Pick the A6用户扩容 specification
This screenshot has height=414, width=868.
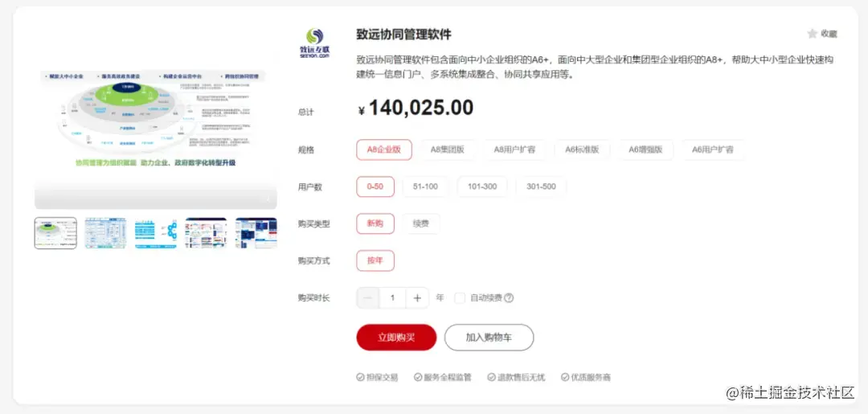point(713,150)
